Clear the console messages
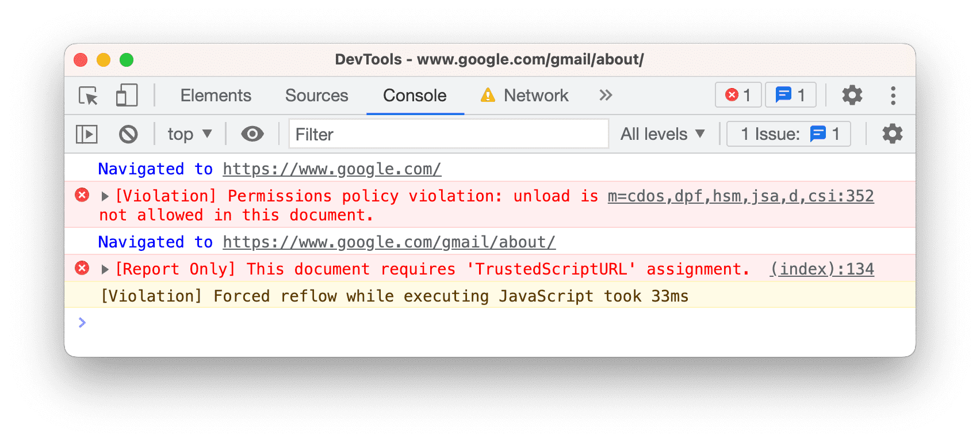This screenshot has width=980, height=442. click(x=129, y=134)
